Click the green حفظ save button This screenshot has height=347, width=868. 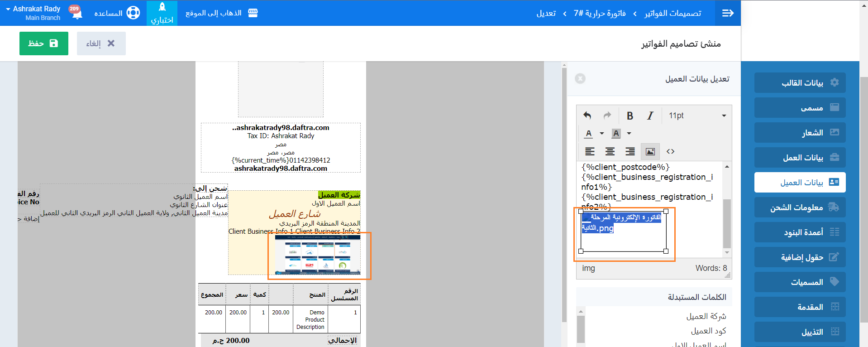coord(44,43)
